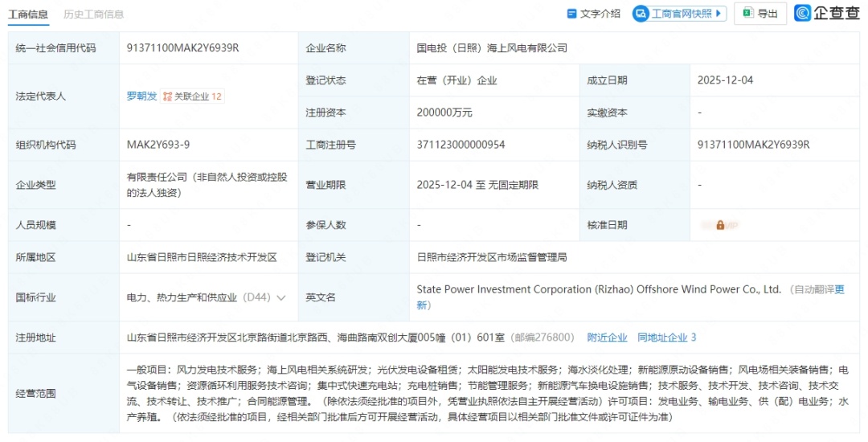Click industry 电力、热力生产和供应业 text

(184, 297)
